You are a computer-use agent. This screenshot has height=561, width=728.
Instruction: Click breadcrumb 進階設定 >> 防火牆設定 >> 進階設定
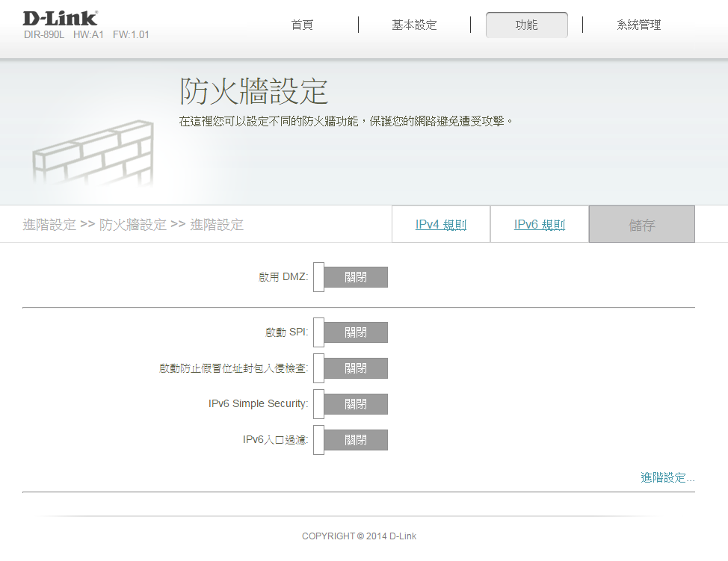click(133, 225)
